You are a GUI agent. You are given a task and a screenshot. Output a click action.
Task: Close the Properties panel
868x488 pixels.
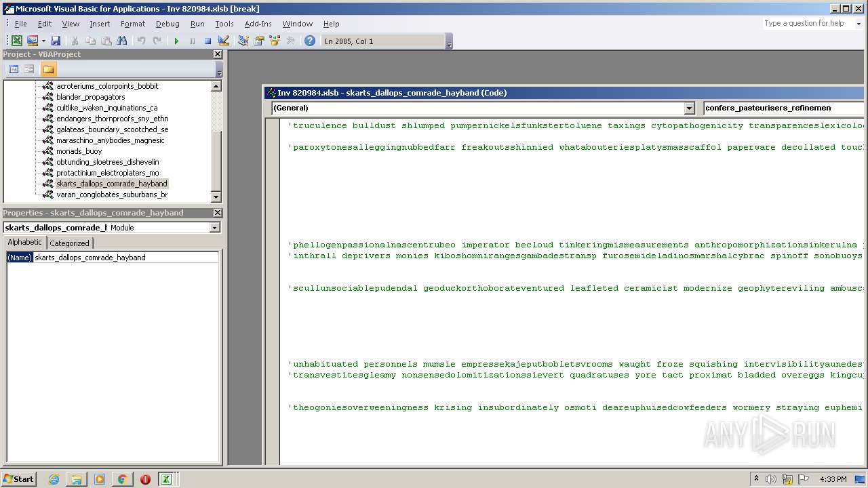pyautogui.click(x=218, y=213)
